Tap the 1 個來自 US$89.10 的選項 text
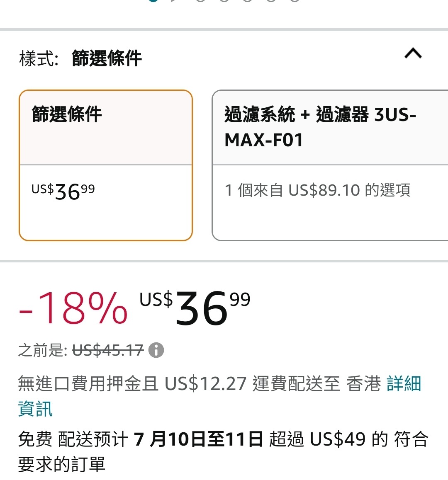This screenshot has width=448, height=480. pos(317,190)
